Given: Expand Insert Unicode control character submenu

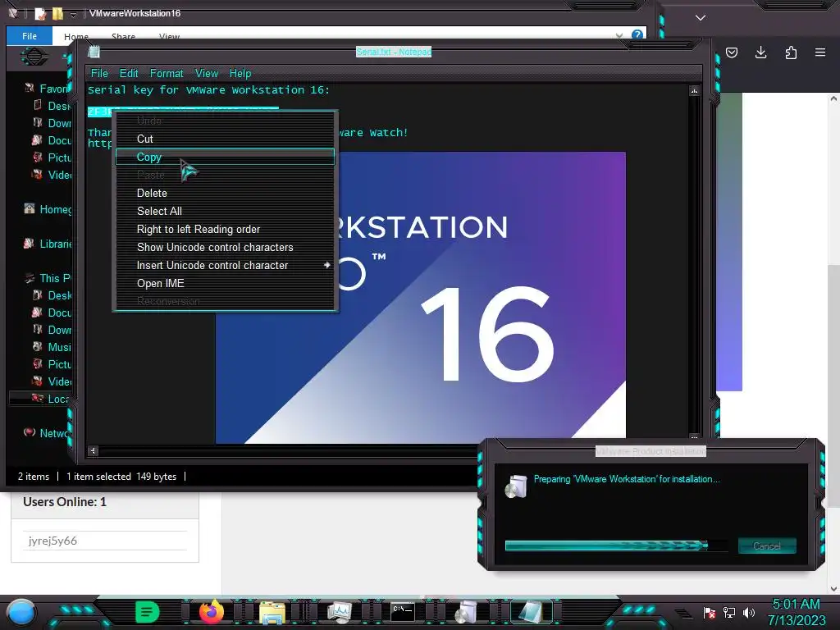Looking at the screenshot, I should pyautogui.click(x=225, y=265).
